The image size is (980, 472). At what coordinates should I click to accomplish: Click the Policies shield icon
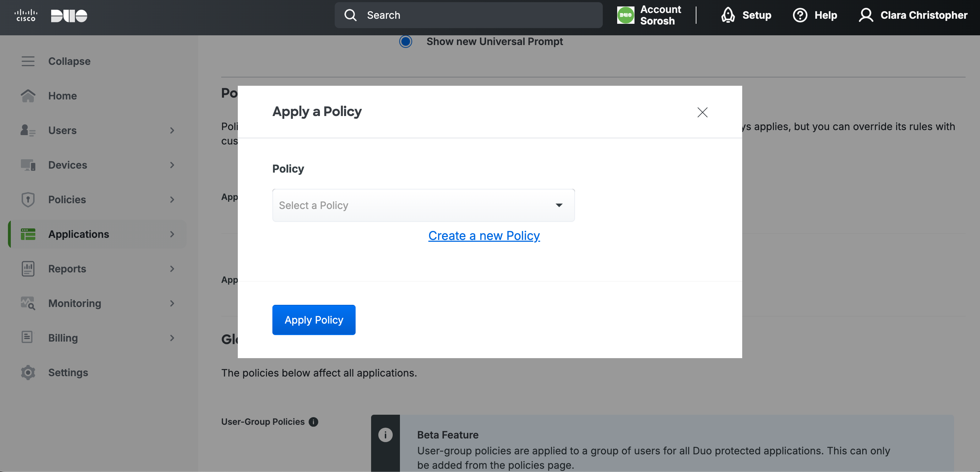28,200
